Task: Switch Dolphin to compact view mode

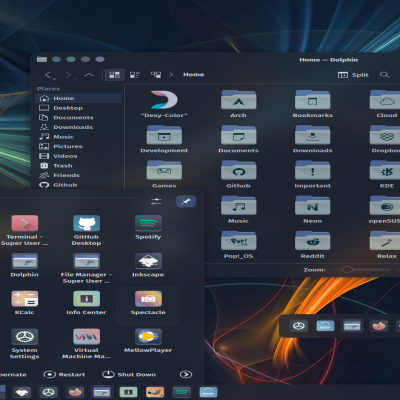Action: 135,75
